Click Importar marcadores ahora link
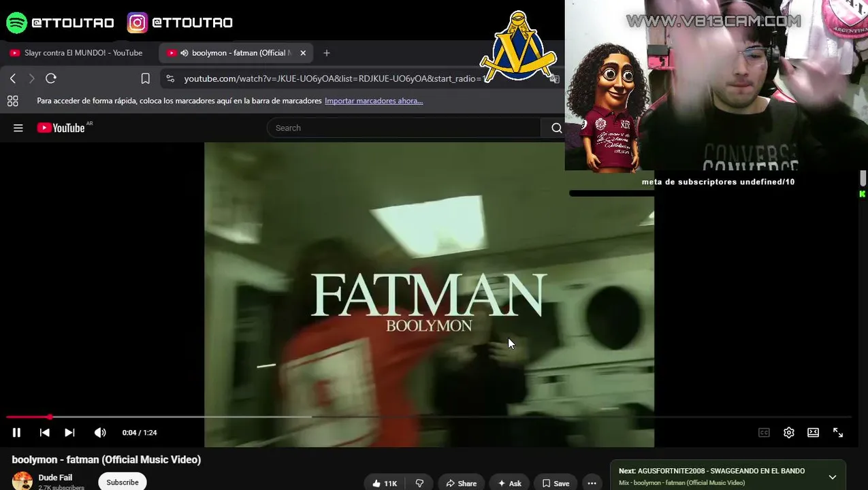 tap(374, 101)
